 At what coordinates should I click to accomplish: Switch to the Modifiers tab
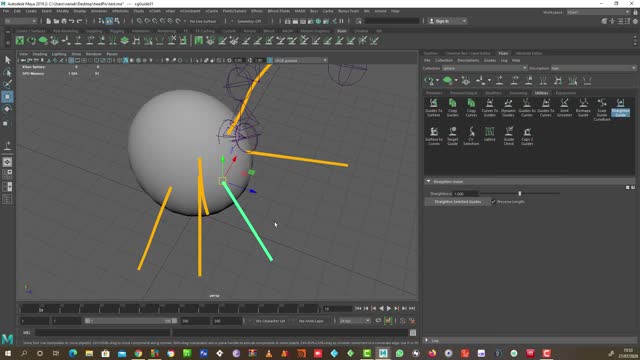(493, 93)
